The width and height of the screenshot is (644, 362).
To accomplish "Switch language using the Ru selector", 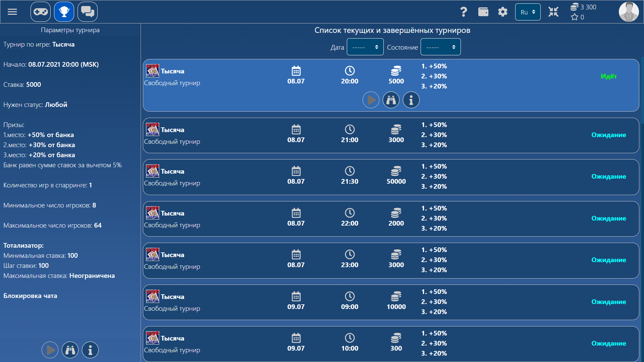I will coord(528,12).
